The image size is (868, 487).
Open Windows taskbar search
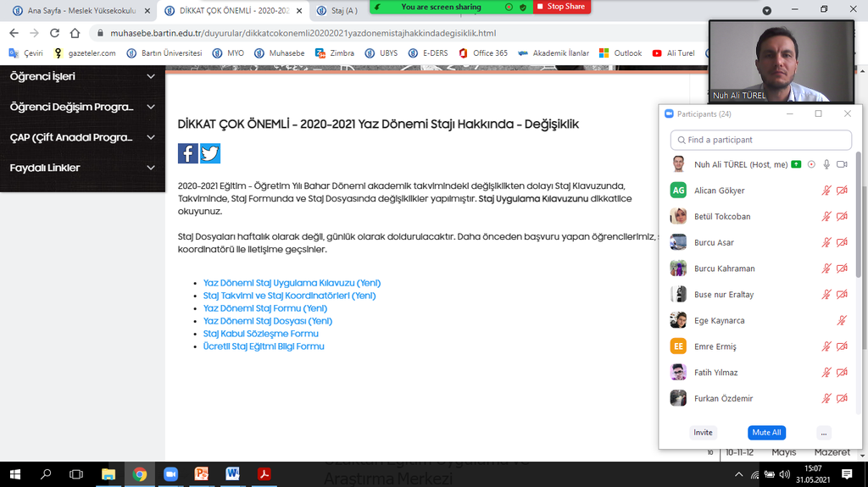(x=46, y=474)
